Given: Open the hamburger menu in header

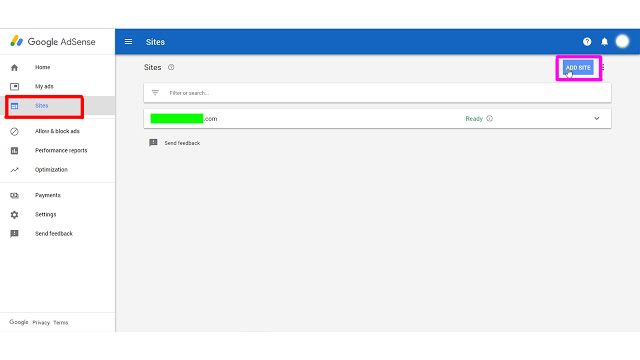Looking at the screenshot, I should (128, 42).
